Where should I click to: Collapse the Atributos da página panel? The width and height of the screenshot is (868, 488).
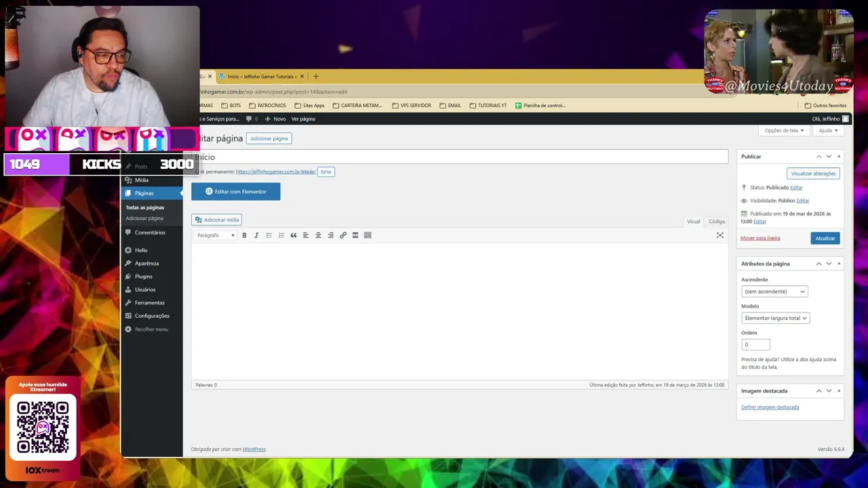click(839, 264)
